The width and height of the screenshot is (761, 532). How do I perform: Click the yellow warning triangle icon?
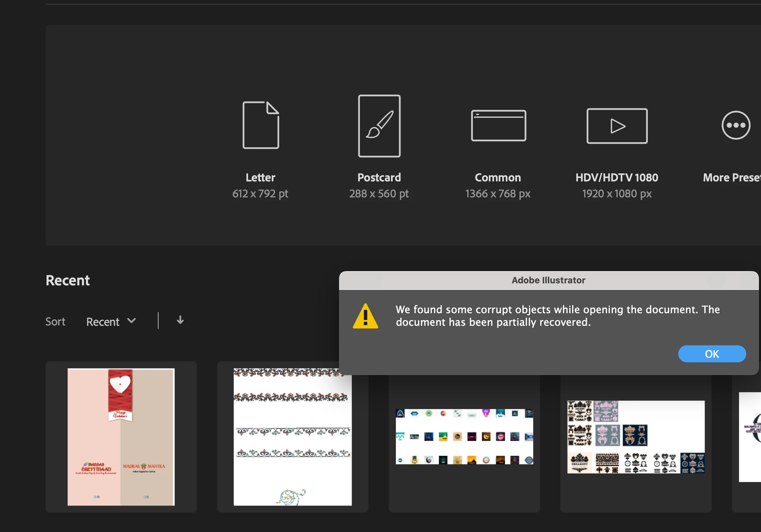(x=365, y=317)
